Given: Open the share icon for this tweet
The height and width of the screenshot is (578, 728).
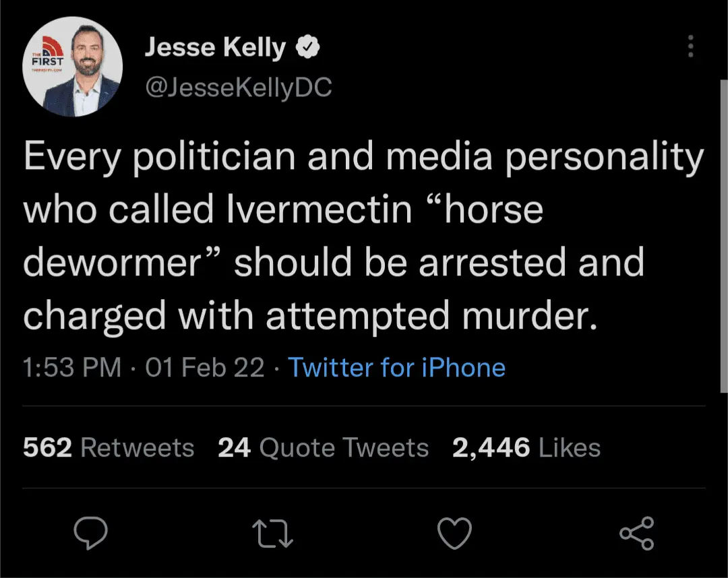Looking at the screenshot, I should click(636, 533).
